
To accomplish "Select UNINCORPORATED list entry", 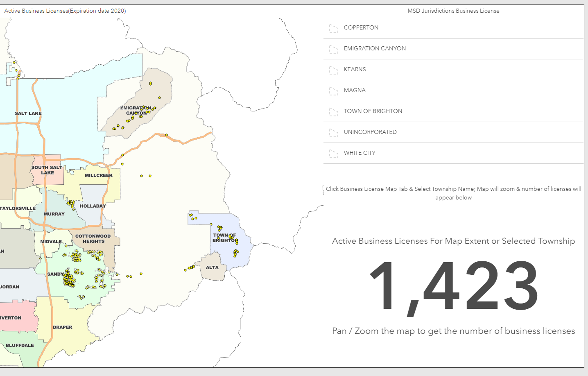I will pyautogui.click(x=454, y=132).
